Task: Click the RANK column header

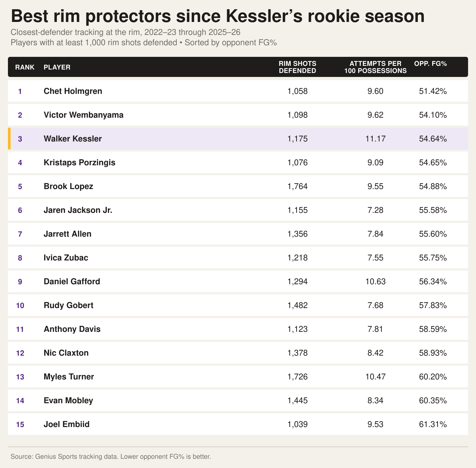Action: (25, 67)
